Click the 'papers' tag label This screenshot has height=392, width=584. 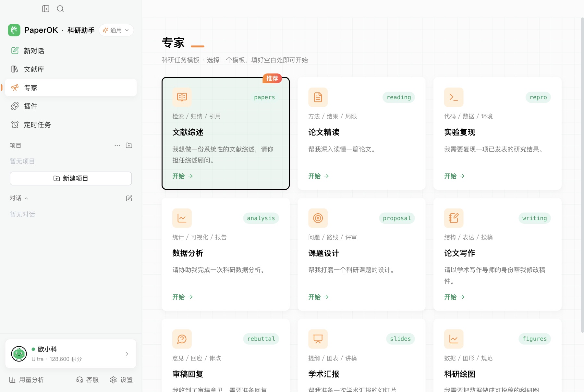pyautogui.click(x=264, y=97)
